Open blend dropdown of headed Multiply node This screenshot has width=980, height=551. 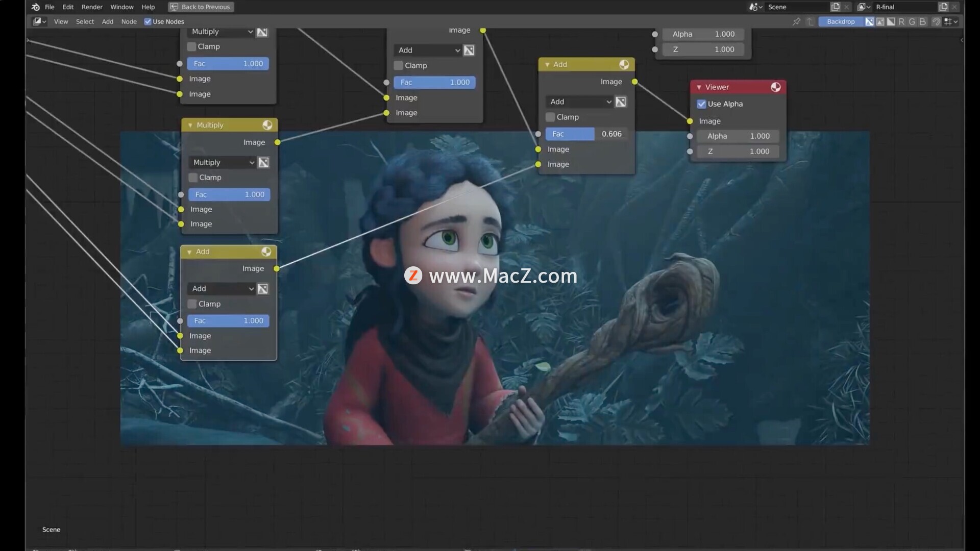(222, 163)
